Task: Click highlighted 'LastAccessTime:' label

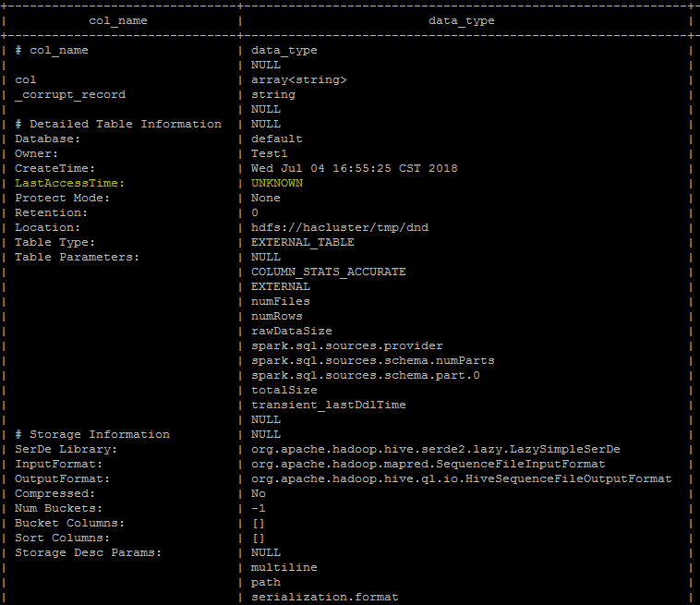Action: coord(69,183)
